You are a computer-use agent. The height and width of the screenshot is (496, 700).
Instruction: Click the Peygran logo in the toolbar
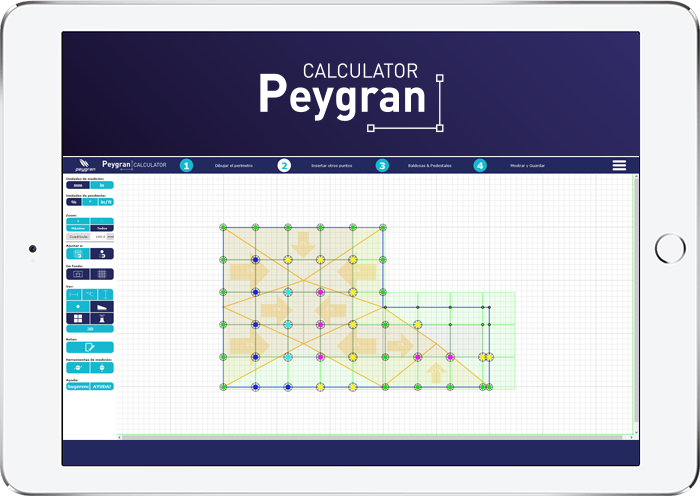85,165
